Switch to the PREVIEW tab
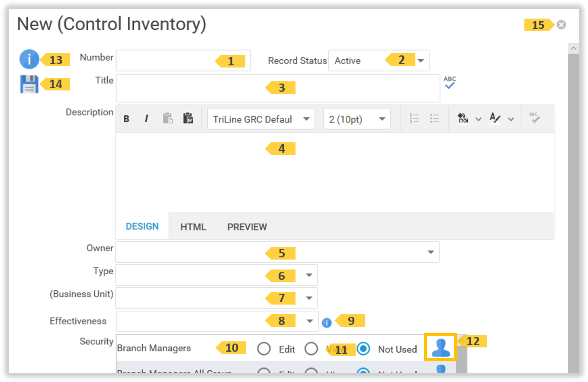The width and height of the screenshot is (588, 382). (247, 226)
